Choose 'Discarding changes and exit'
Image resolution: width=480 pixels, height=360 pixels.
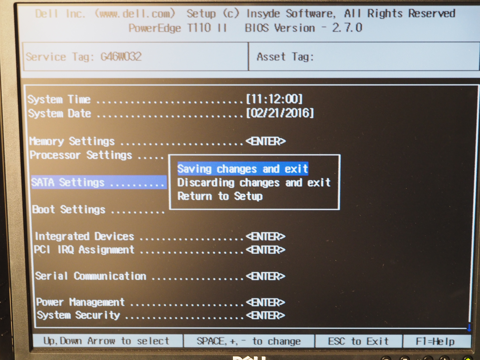[x=254, y=182]
